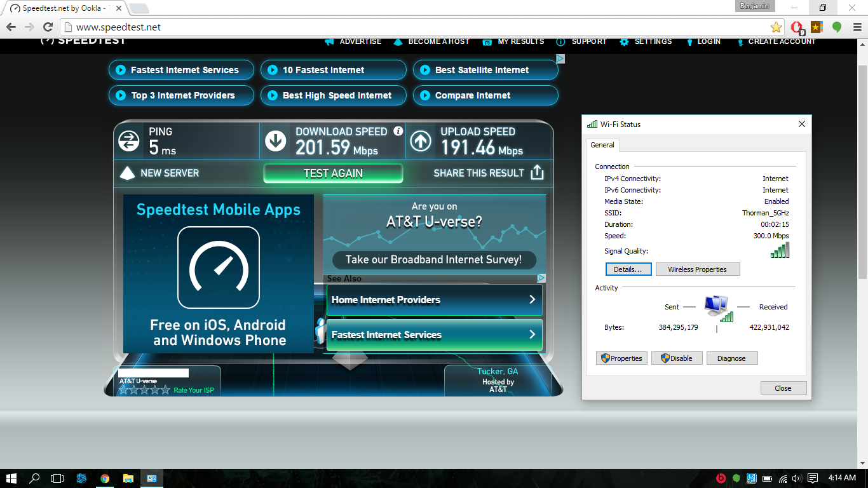
Task: Click the Benjamin profile button
Action: click(x=755, y=6)
